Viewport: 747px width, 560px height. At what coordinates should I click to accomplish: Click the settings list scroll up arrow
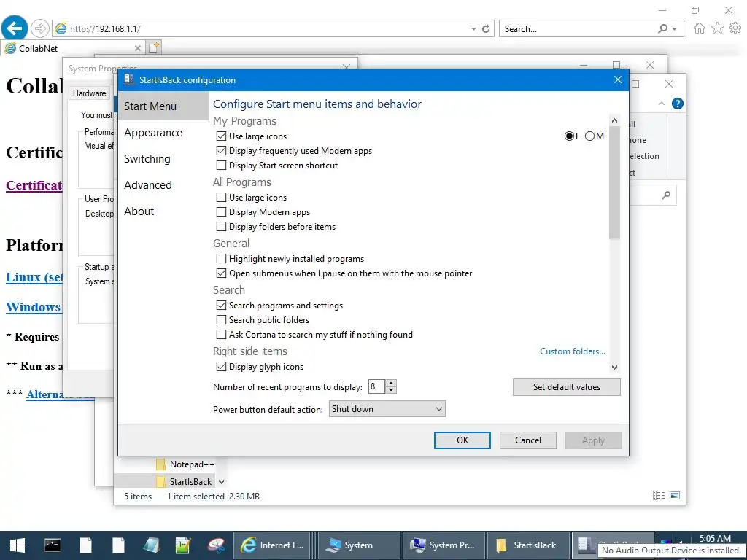click(x=614, y=120)
